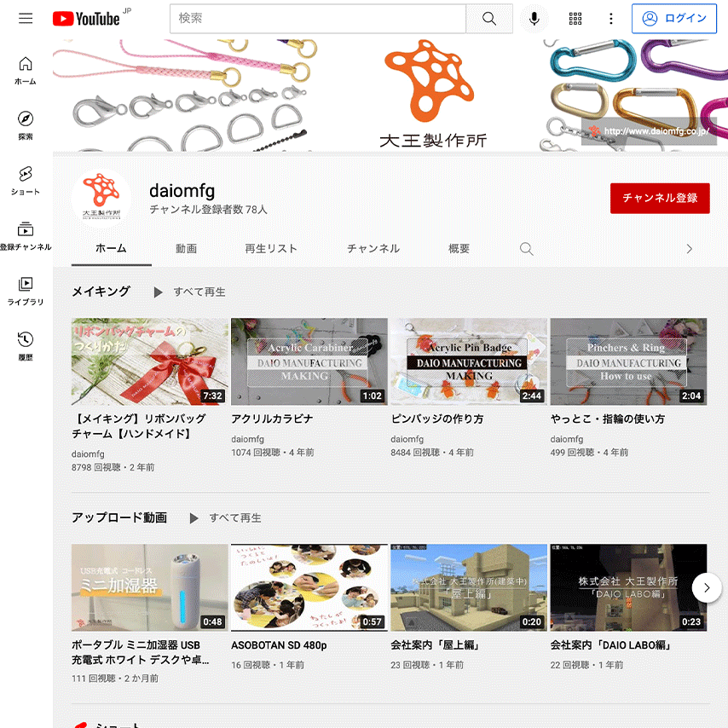
Task: Open Acrylic Pin Badge video thumbnail
Action: point(469,361)
